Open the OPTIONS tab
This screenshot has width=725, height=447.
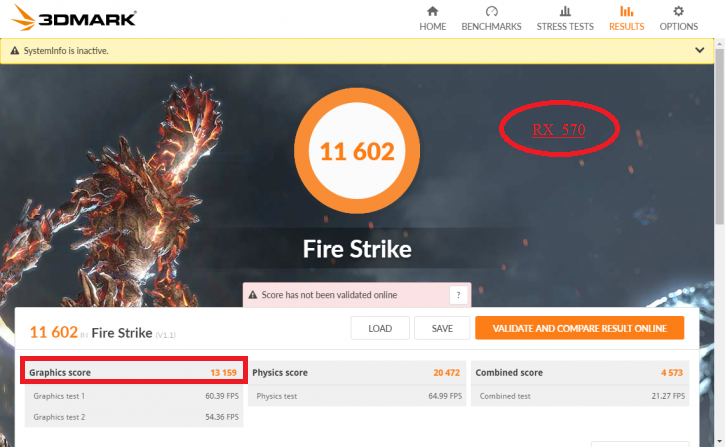[678, 19]
